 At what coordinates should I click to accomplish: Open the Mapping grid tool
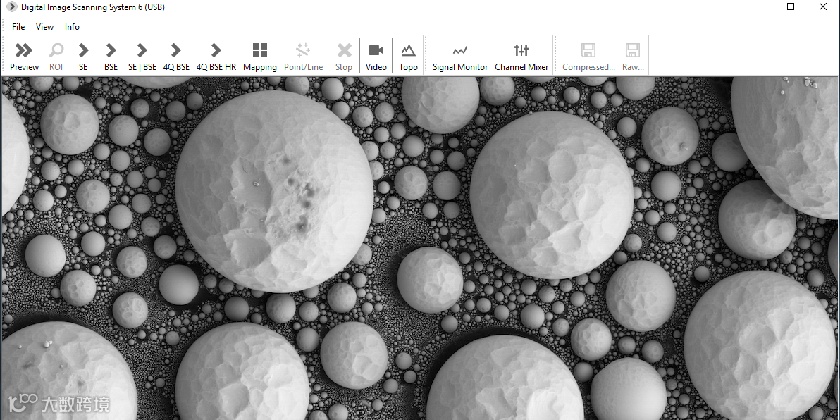260,56
